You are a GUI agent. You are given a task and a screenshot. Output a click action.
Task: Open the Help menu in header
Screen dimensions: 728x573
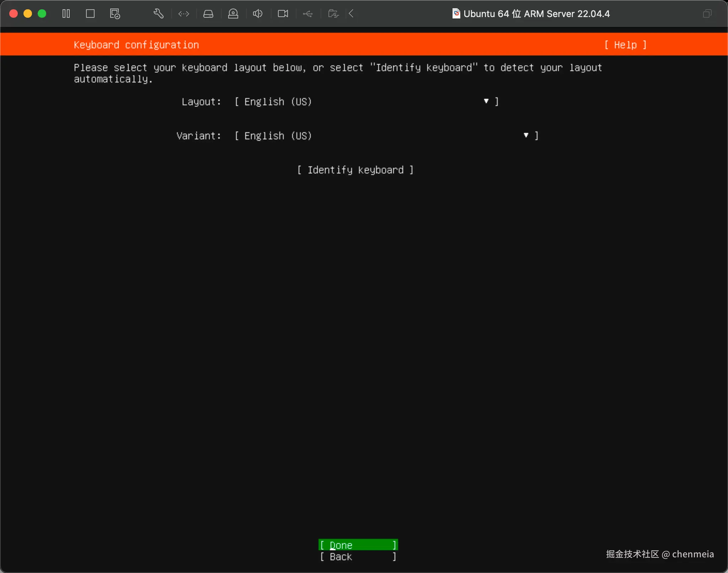coord(625,45)
